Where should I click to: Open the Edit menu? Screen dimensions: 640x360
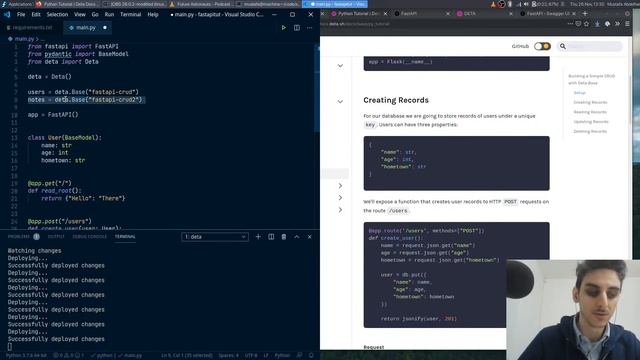point(36,14)
